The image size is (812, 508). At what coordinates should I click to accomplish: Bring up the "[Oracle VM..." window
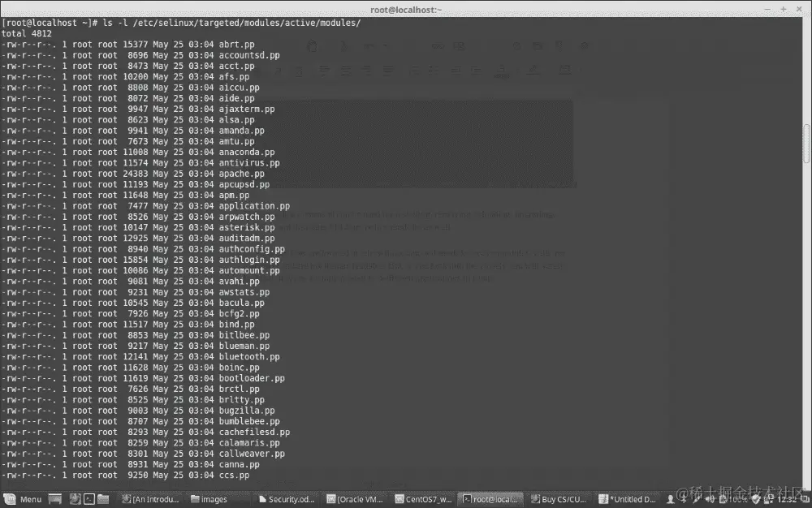point(355,499)
